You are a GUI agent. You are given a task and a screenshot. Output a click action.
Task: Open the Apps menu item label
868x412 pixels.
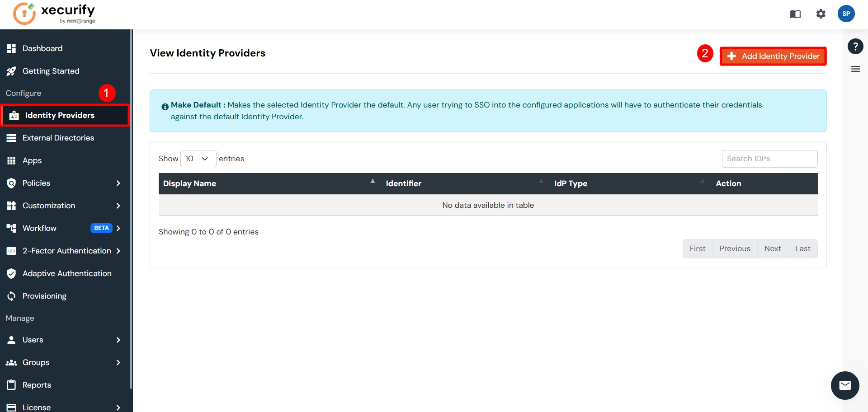click(x=32, y=160)
